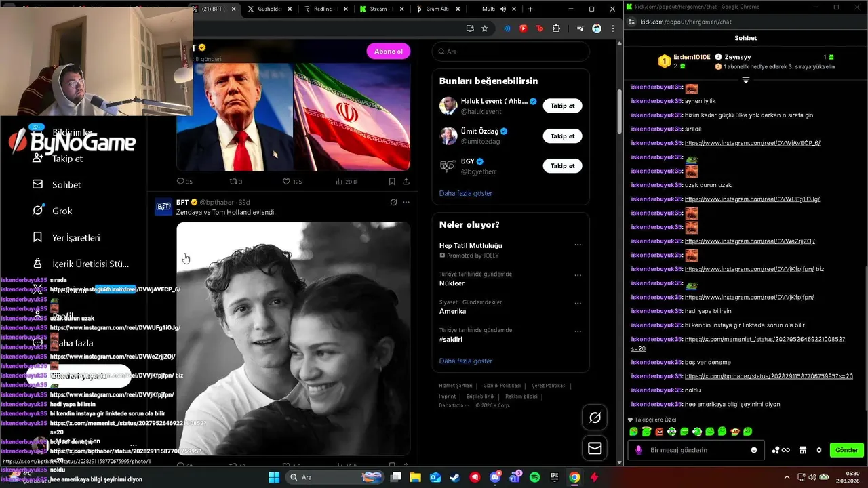This screenshot has height=488, width=868.
Task: Open the floating Grok button
Action: 595,418
